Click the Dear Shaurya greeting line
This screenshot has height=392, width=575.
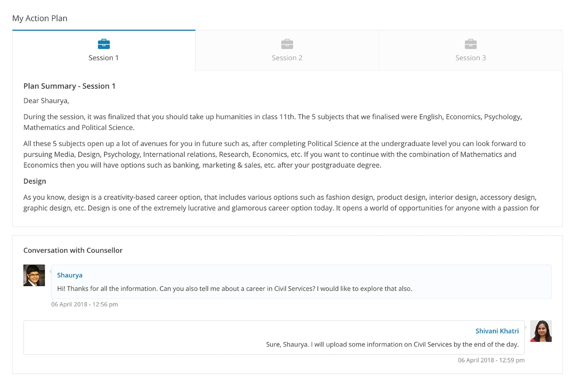[46, 101]
